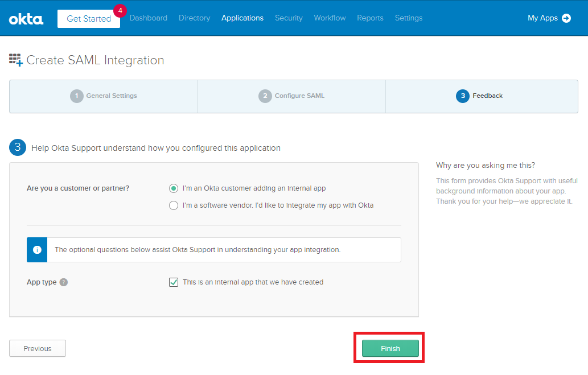Click the 'Are you a customer or partner?' label
Image resolution: width=588 pixels, height=375 pixels.
(x=78, y=188)
